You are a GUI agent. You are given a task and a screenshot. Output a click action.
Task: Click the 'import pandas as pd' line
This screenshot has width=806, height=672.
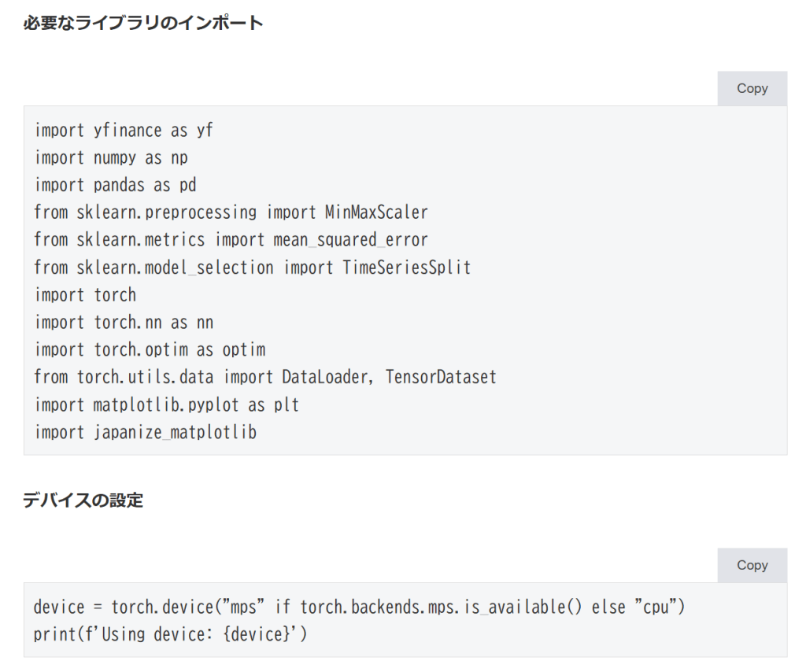pyautogui.click(x=115, y=186)
